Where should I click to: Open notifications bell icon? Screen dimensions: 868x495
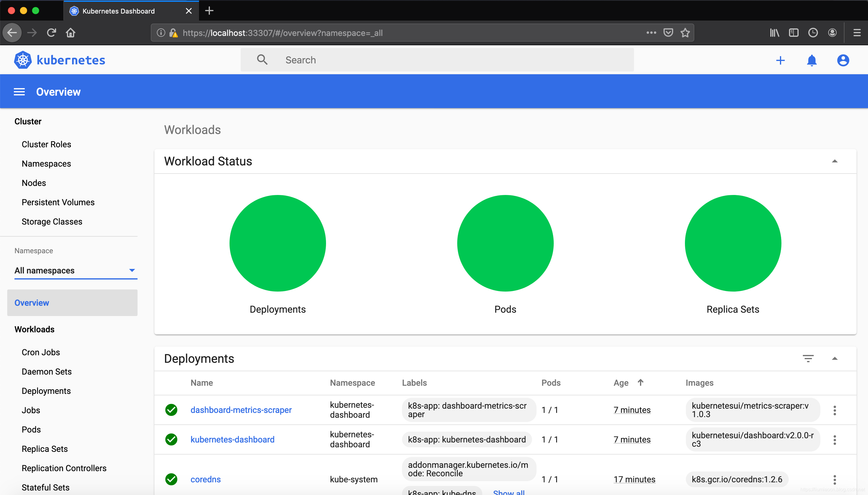tap(812, 60)
